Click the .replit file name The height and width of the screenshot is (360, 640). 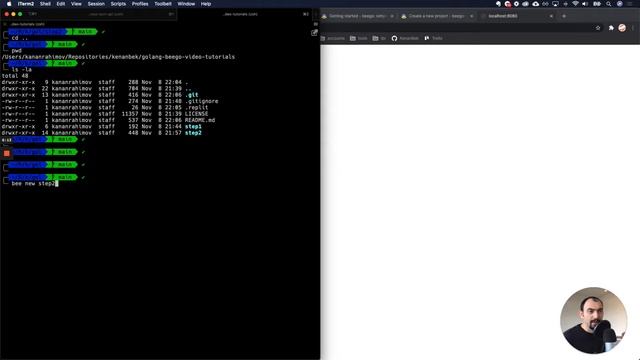pyautogui.click(x=196, y=107)
